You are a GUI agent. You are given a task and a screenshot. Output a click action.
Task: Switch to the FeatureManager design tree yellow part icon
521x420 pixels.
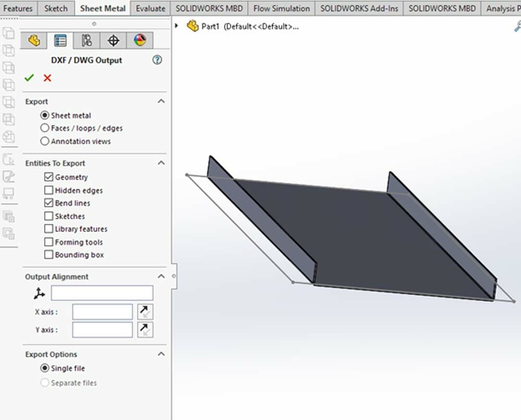[34, 40]
